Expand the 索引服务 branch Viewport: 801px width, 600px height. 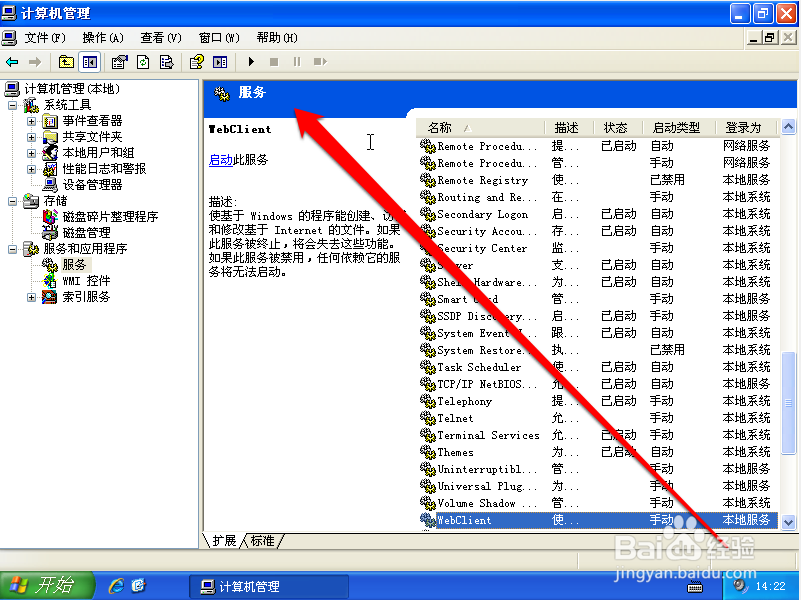tap(31, 297)
